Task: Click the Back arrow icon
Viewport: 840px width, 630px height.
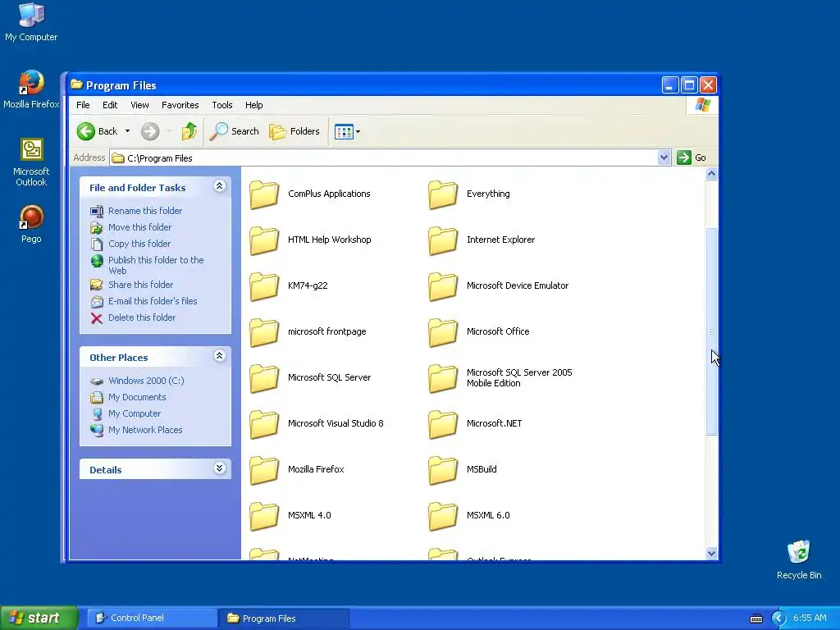Action: [x=85, y=131]
